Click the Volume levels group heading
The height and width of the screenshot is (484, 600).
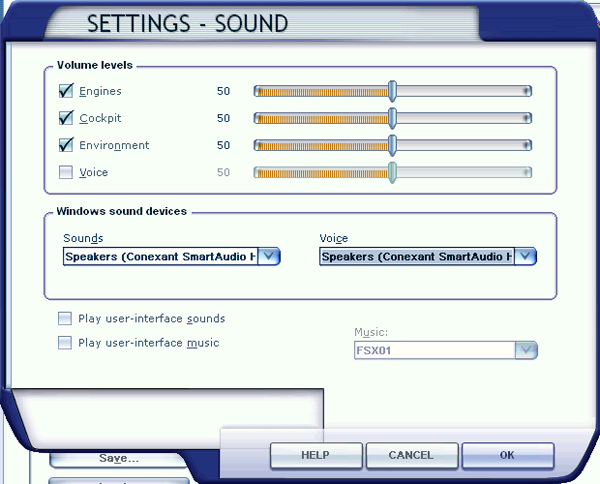pyautogui.click(x=95, y=65)
